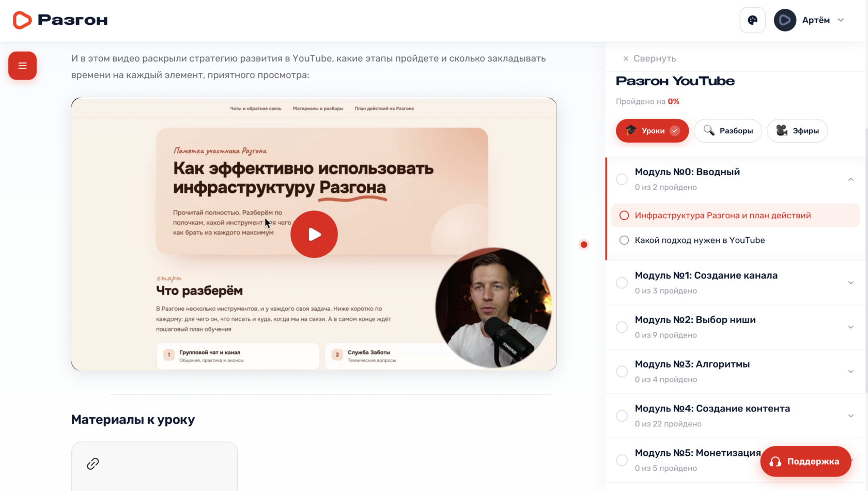Image resolution: width=868 pixels, height=491 pixels.
Task: Toggle completion circle for Модуль №4
Action: 622,416
